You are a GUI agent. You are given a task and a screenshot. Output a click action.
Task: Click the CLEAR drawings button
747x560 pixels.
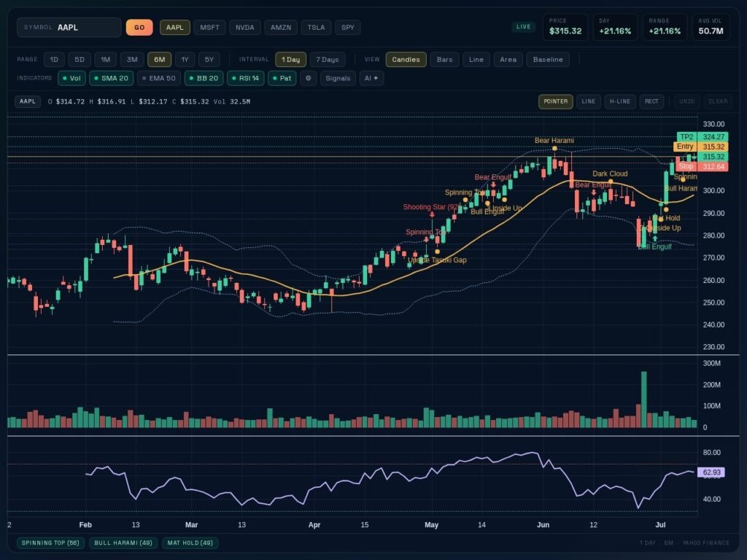coord(718,101)
